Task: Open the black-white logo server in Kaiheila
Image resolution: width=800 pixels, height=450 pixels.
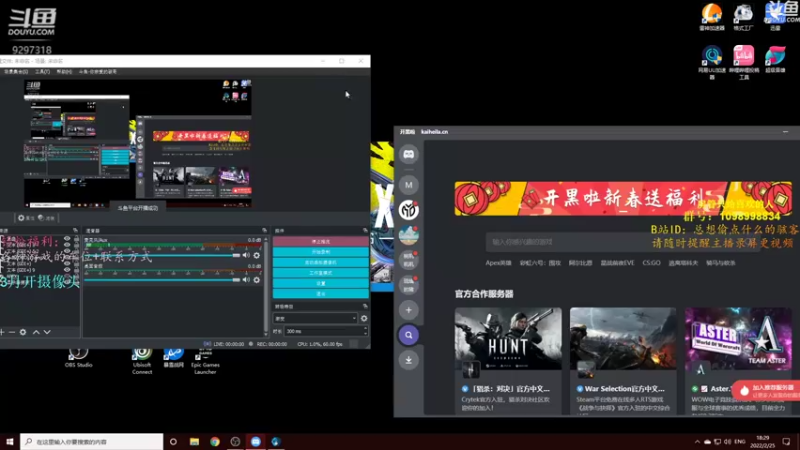Action: click(x=409, y=210)
